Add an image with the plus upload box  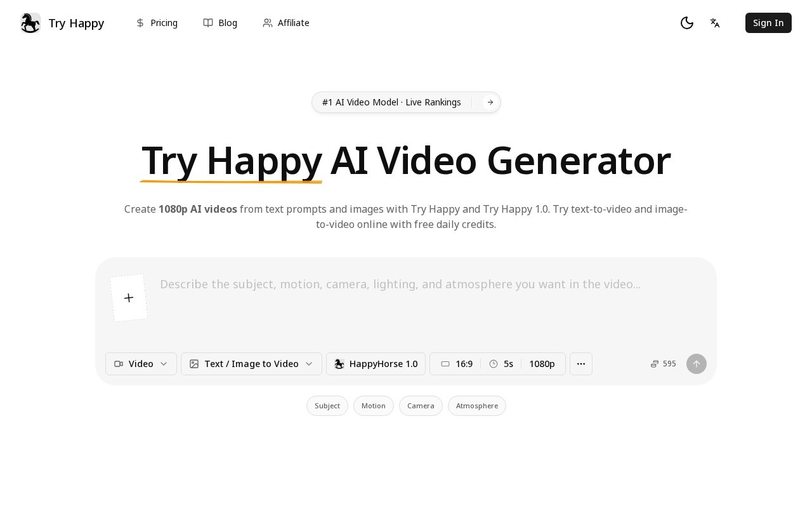pos(129,298)
